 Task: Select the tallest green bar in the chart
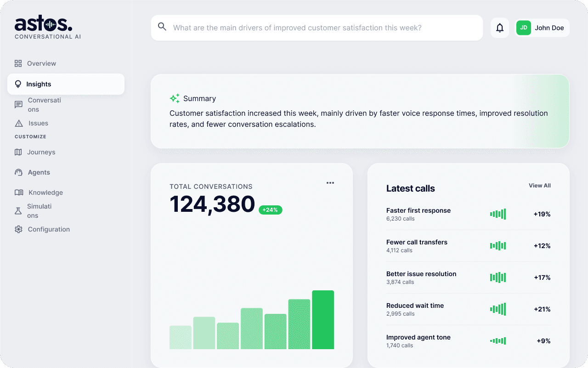(323, 319)
